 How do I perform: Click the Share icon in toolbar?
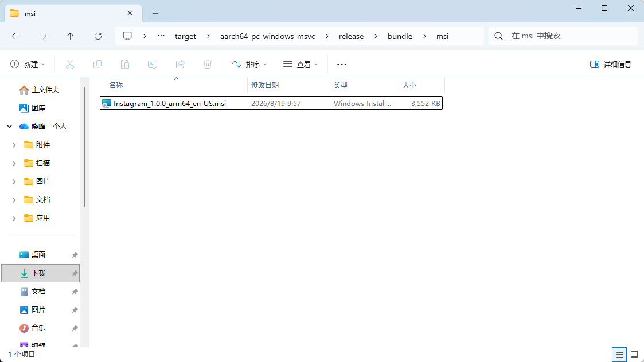pos(180,64)
